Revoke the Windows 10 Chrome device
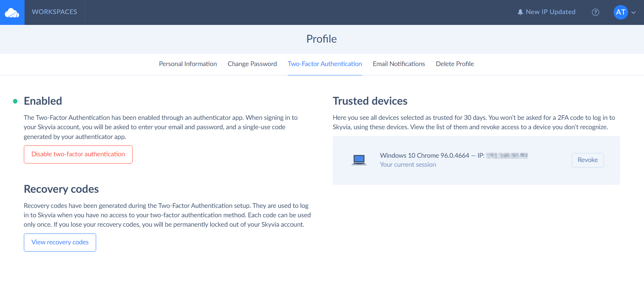The image size is (644, 288). click(x=588, y=160)
